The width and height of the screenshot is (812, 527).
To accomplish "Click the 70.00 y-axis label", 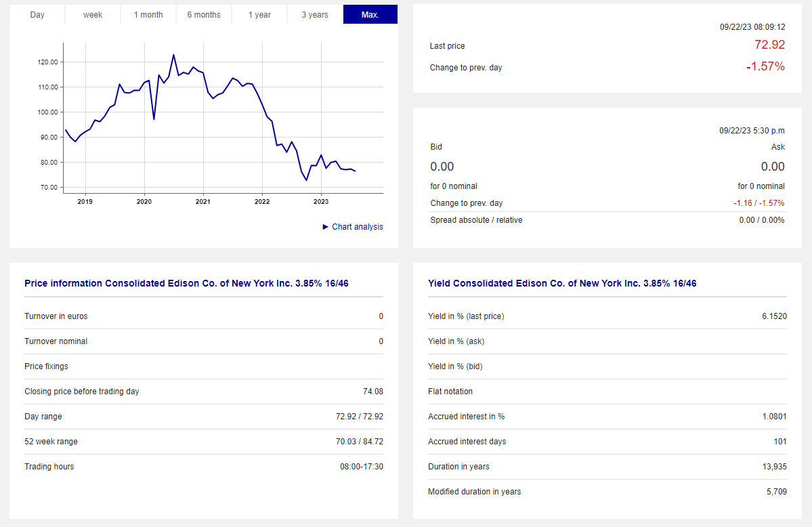I will point(49,188).
